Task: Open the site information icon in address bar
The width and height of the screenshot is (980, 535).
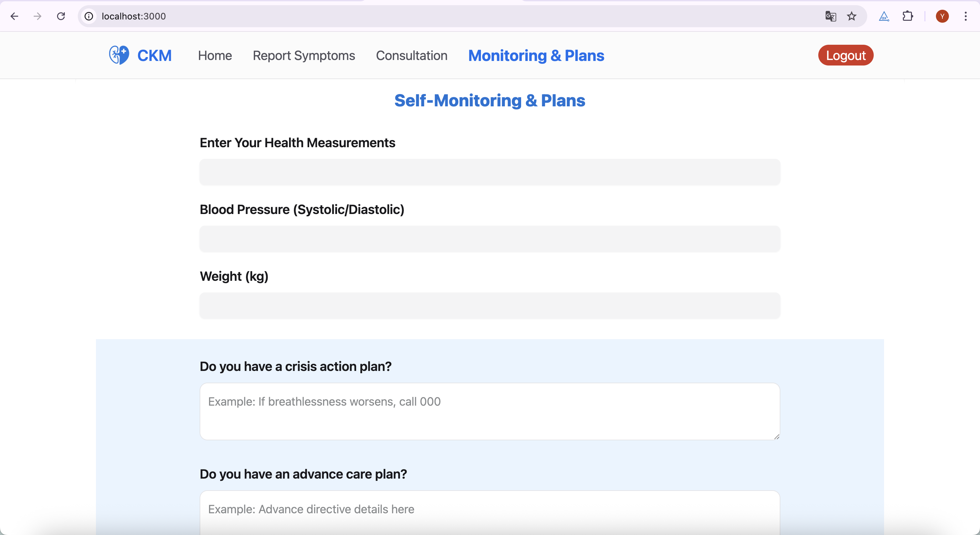Action: (89, 16)
